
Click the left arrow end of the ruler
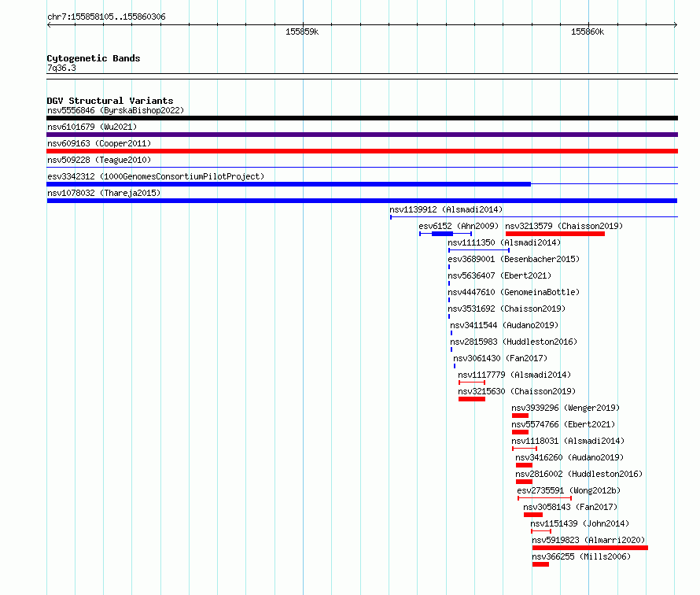[49, 24]
